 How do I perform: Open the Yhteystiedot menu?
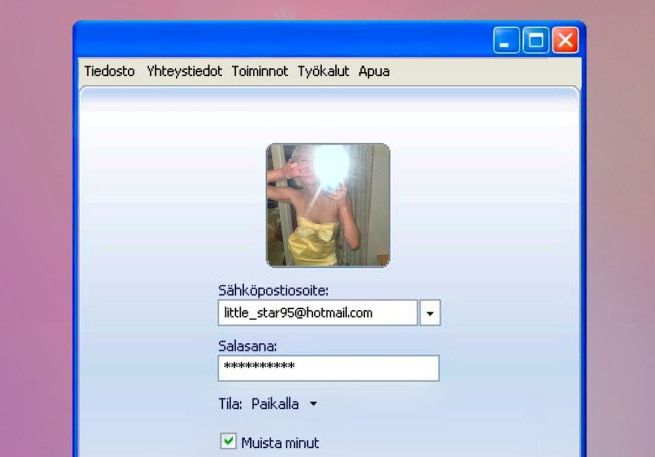184,71
